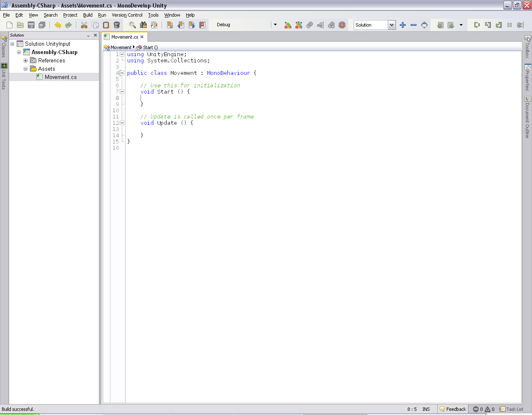Show the Properties panel on right edge
532x415 pixels.
pos(528,77)
